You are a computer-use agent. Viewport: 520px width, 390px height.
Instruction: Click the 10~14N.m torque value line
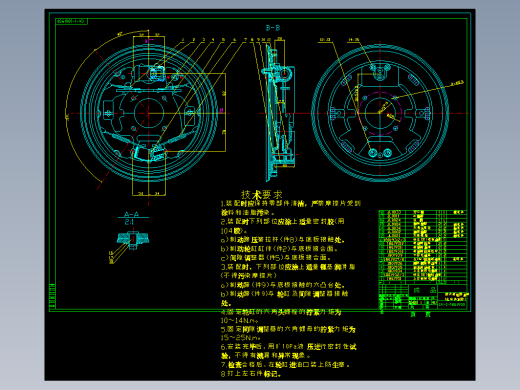tap(239, 321)
